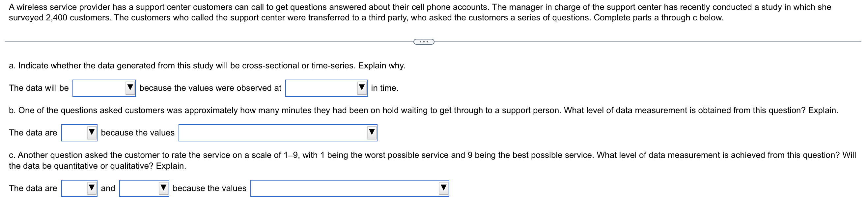Viewport: 868px width, 221px height.
Task: Click the ellipsis expander on the divider line
Action: tap(424, 42)
